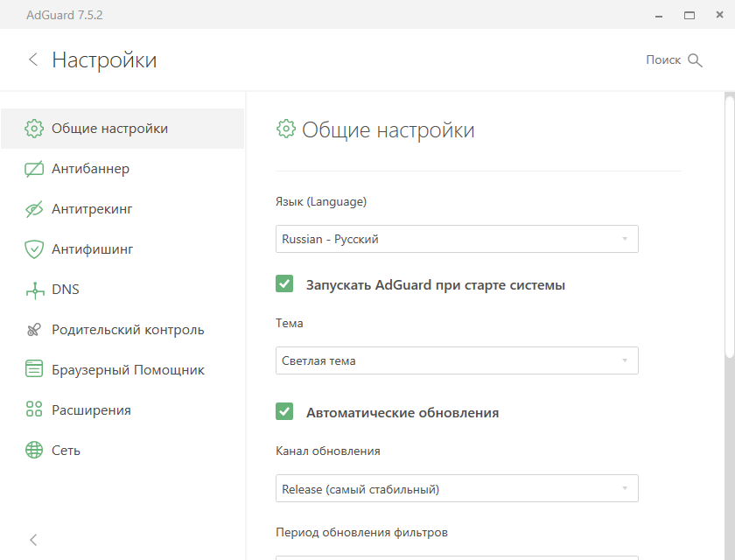Open the Расширения settings section
The width and height of the screenshot is (735, 560).
(91, 410)
